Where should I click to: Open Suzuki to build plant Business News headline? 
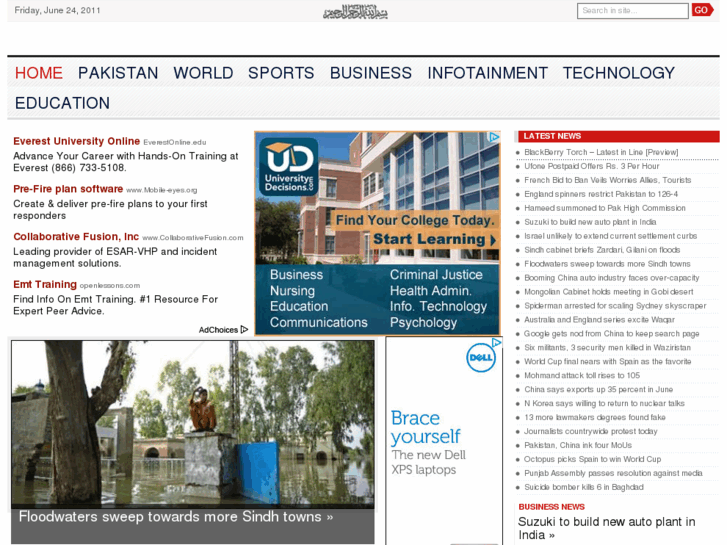coord(606,528)
